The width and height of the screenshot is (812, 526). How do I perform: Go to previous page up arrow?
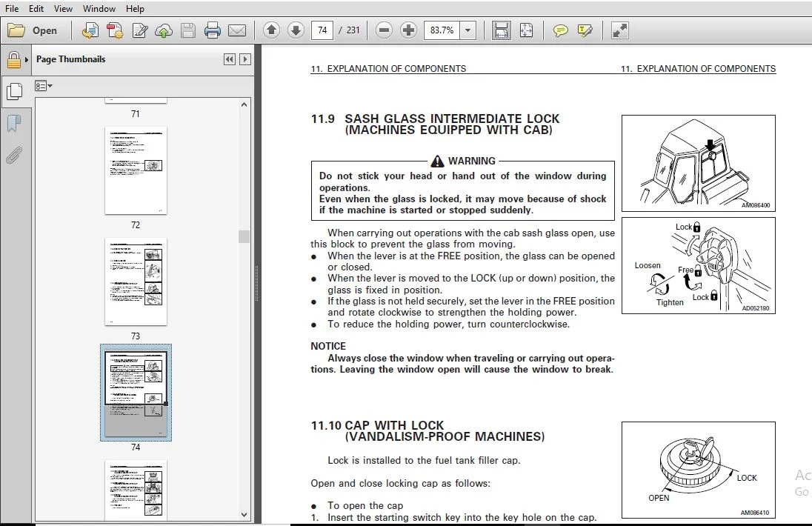click(x=271, y=30)
